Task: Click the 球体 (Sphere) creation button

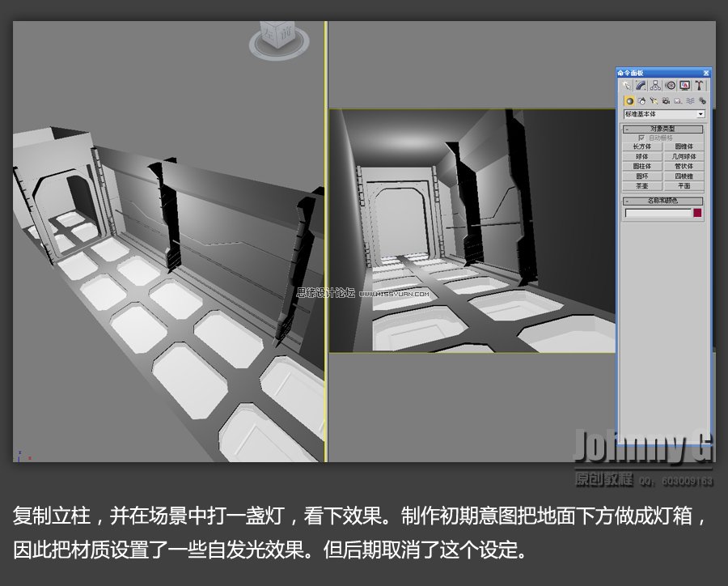Action: (641, 156)
